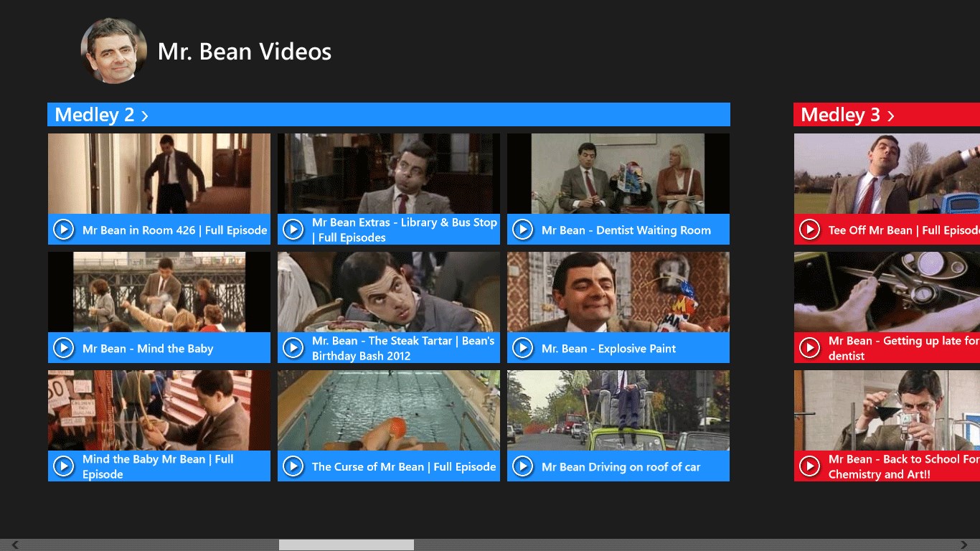980x551 pixels.
Task: Open thumbnail of Explosive Paint video
Action: (618, 292)
